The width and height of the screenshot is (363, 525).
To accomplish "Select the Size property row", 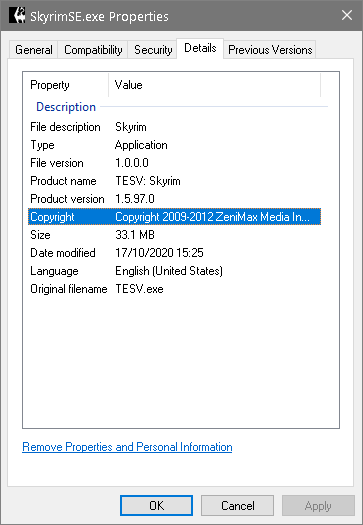I will tap(174, 235).
